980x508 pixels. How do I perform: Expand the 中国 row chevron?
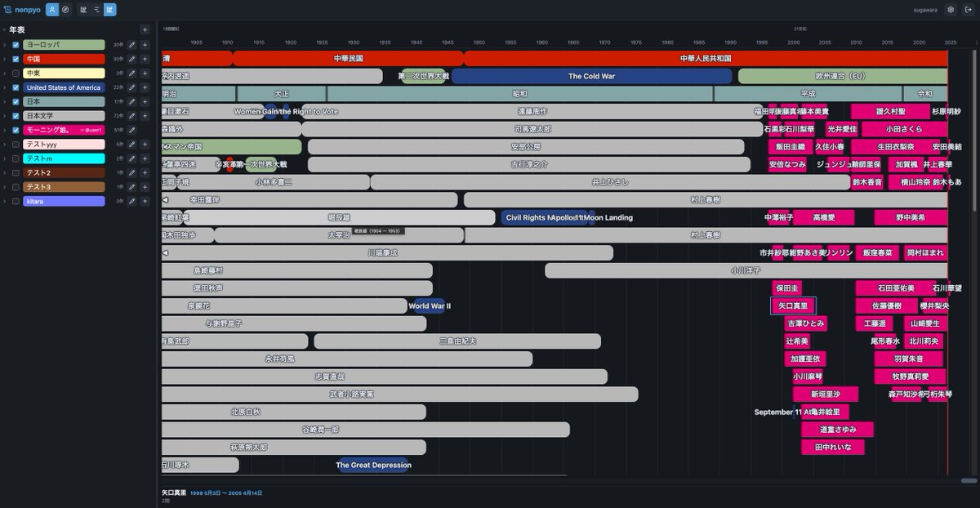tap(5, 59)
